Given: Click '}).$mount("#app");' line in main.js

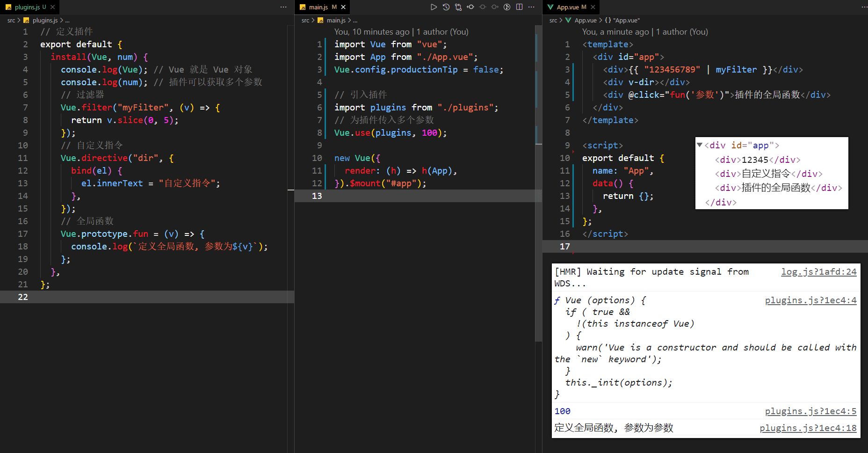Looking at the screenshot, I should click(380, 183).
